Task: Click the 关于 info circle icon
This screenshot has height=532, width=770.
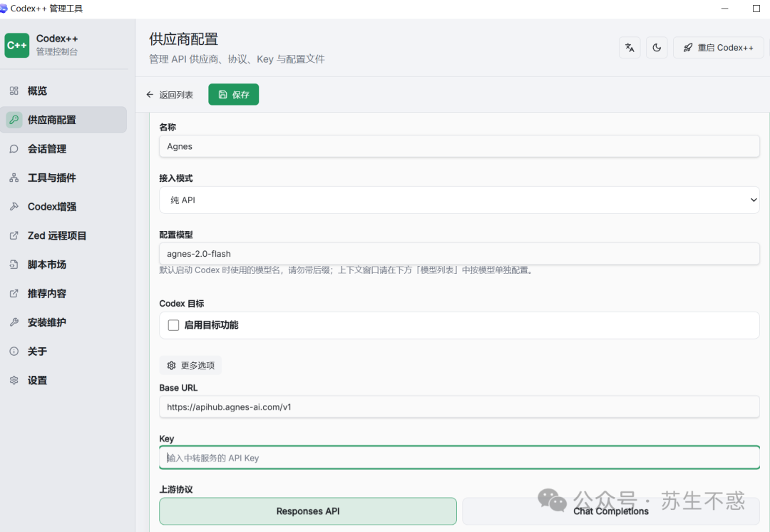Action: [14, 352]
